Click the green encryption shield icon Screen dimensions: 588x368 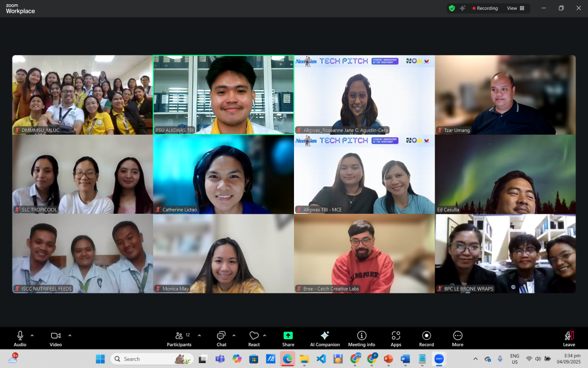(451, 8)
